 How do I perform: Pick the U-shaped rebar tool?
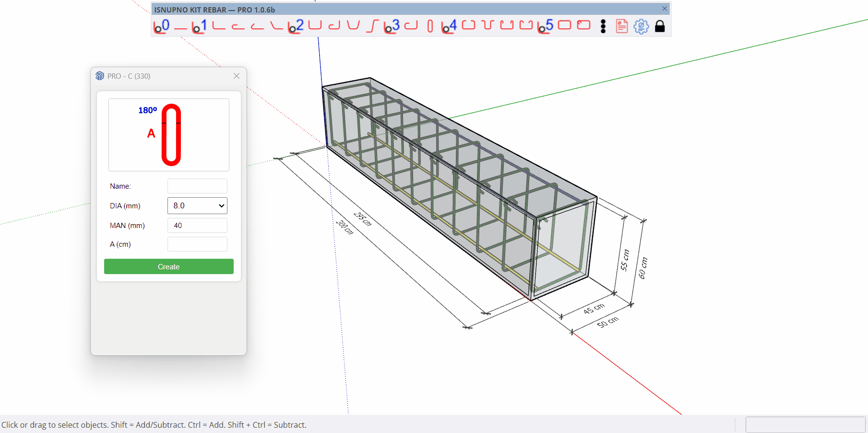click(315, 25)
